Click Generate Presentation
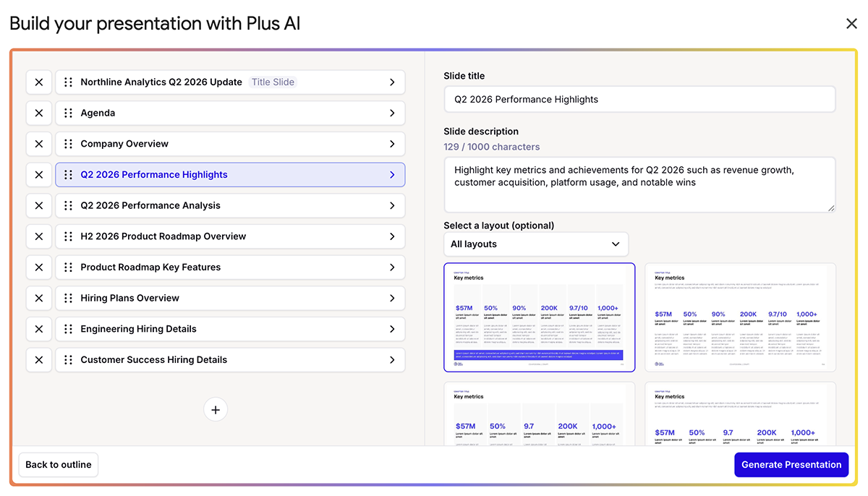Screen dimensions: 868x496 tap(791, 465)
